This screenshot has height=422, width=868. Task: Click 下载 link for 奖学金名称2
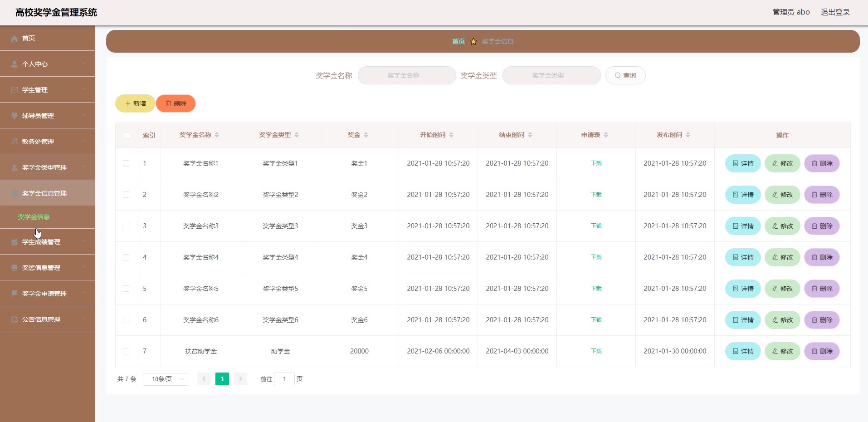click(x=596, y=195)
